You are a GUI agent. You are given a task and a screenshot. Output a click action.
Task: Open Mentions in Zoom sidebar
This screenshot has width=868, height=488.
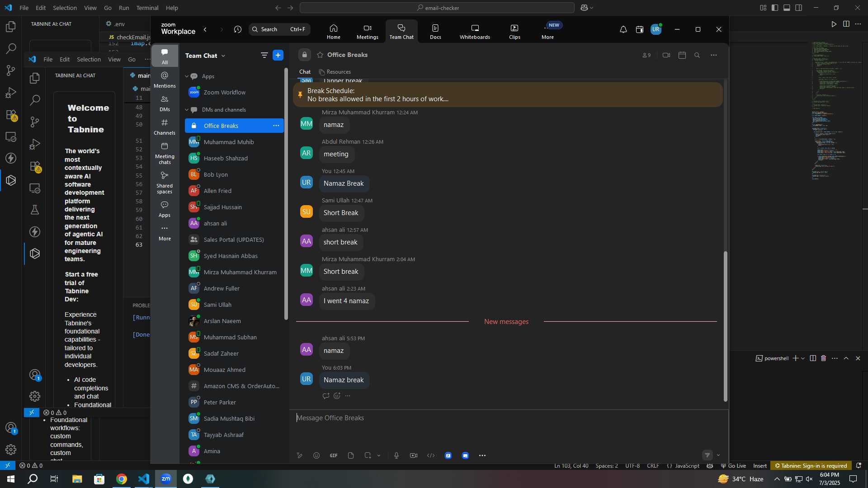pyautogui.click(x=165, y=80)
